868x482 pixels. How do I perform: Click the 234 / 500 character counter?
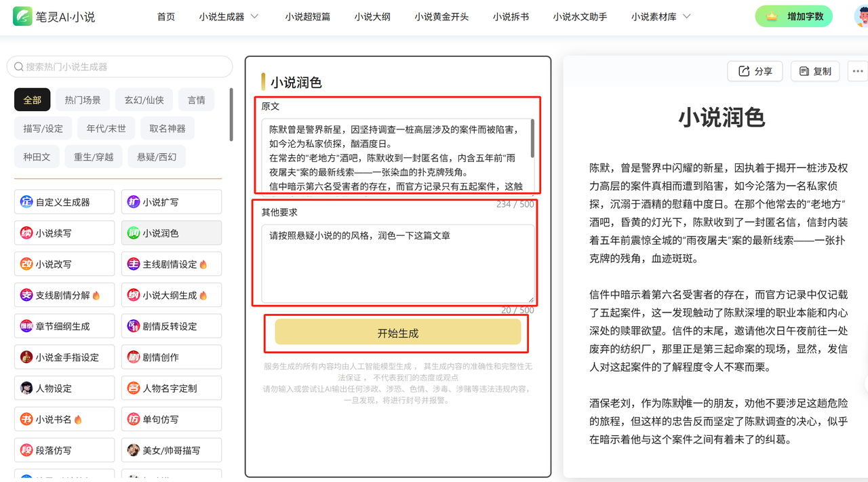tap(515, 204)
